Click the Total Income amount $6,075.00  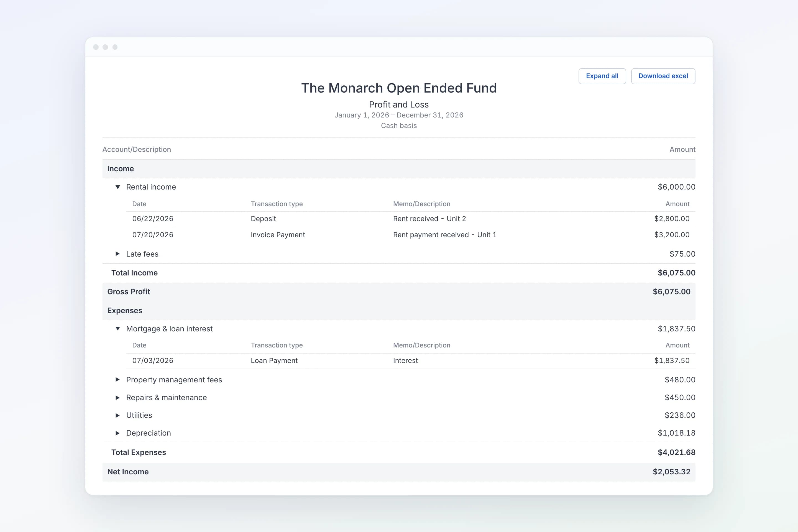pyautogui.click(x=677, y=273)
